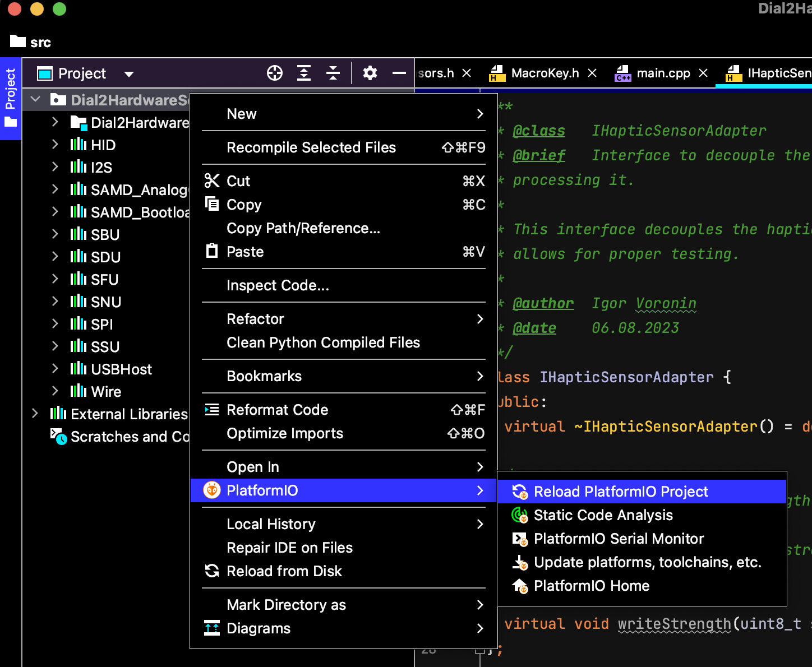Click the Expand All icon in Project toolbar
Image resolution: width=812 pixels, height=667 pixels.
pyautogui.click(x=304, y=73)
